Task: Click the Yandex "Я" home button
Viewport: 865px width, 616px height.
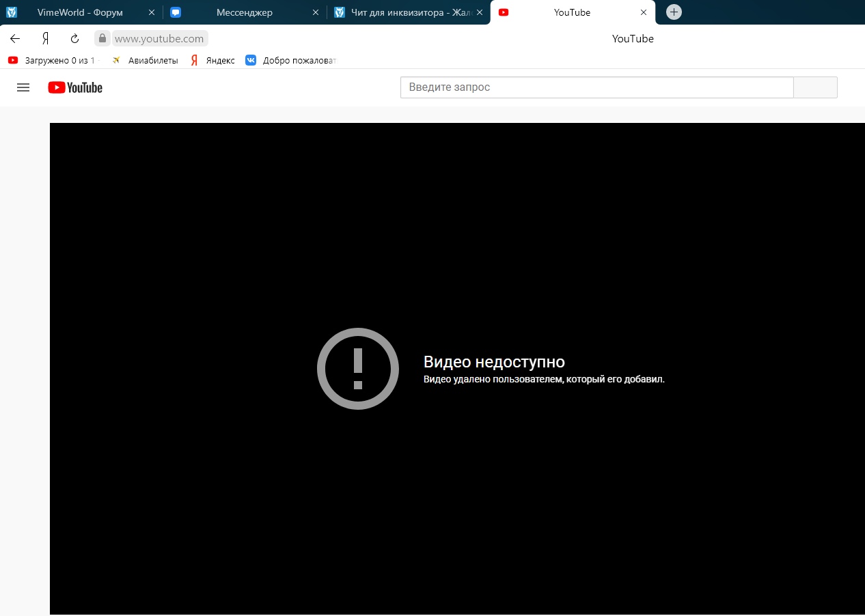Action: [x=46, y=38]
